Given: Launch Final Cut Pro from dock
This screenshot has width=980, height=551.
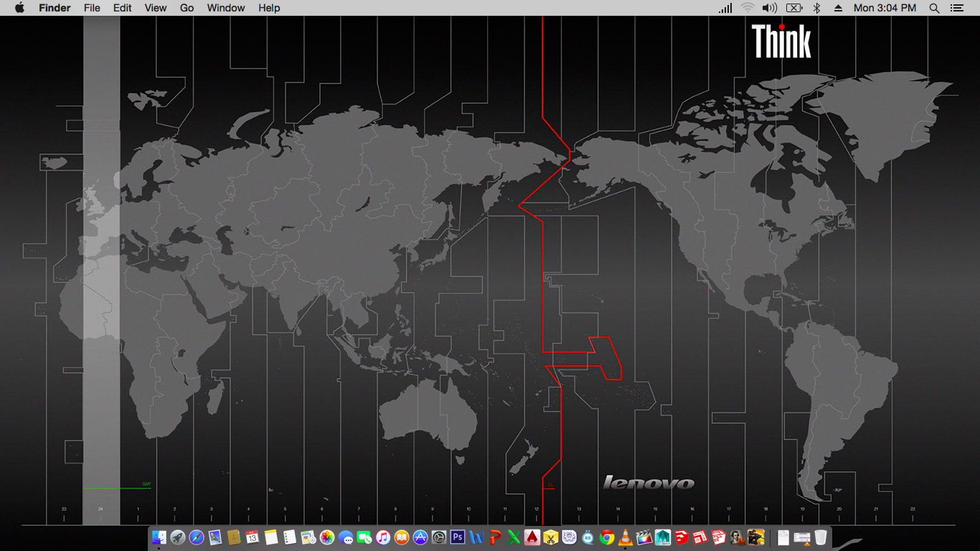Looking at the screenshot, I should tap(644, 537).
